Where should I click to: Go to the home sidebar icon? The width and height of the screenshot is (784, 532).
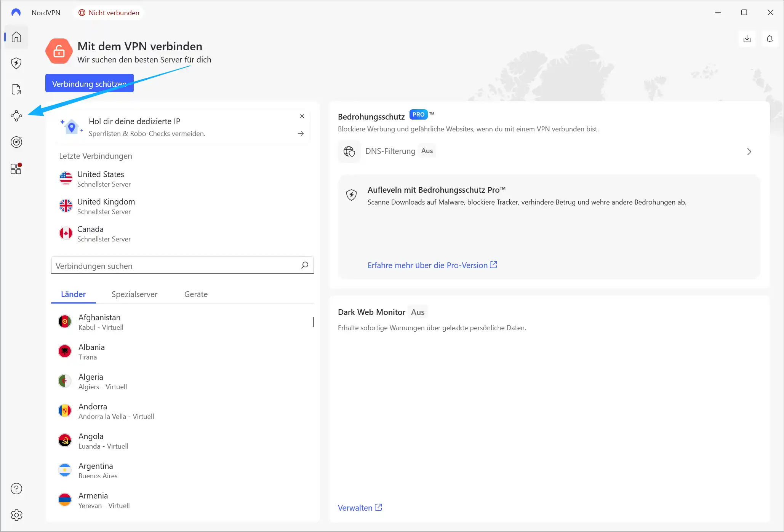(16, 37)
